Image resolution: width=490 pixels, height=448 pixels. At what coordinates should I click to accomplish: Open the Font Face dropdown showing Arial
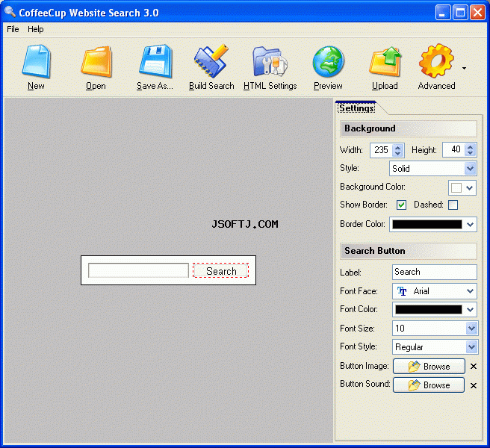435,291
